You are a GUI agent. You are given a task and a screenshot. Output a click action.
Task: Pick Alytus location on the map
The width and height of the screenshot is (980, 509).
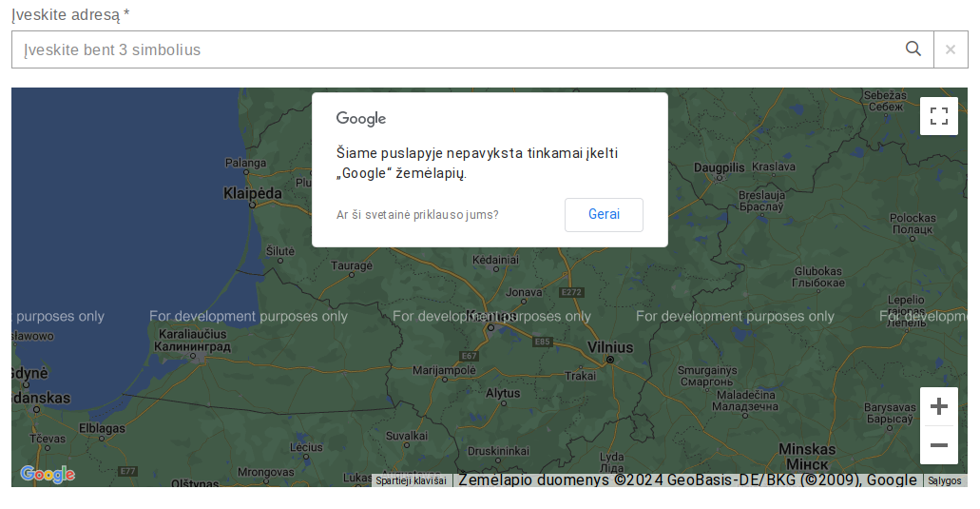tap(503, 393)
